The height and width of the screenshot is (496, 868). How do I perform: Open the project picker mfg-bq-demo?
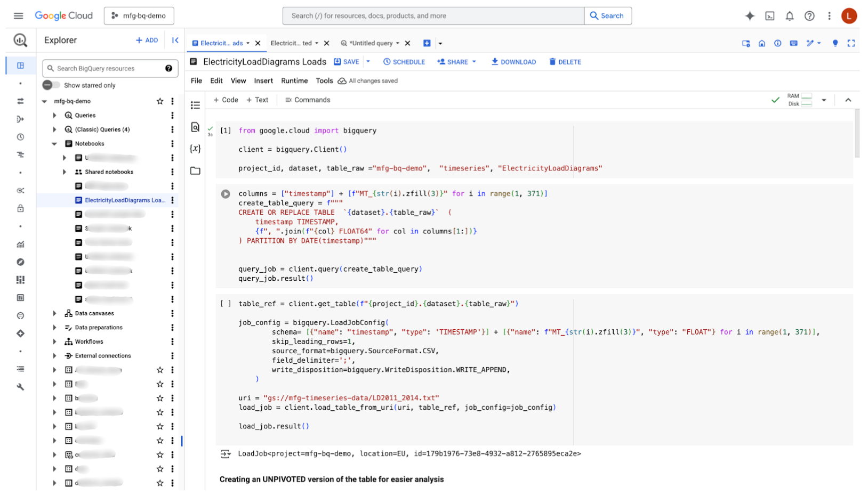(139, 16)
